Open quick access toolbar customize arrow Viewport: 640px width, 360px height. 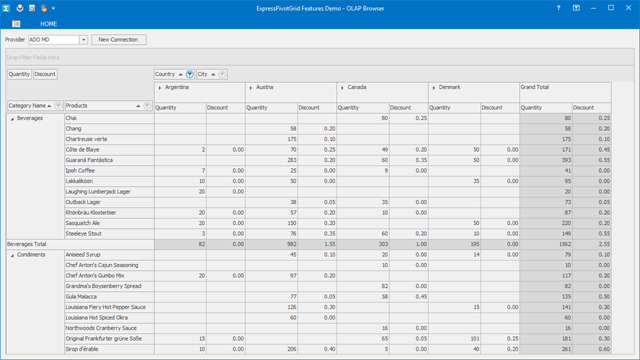pyautogui.click(x=53, y=8)
